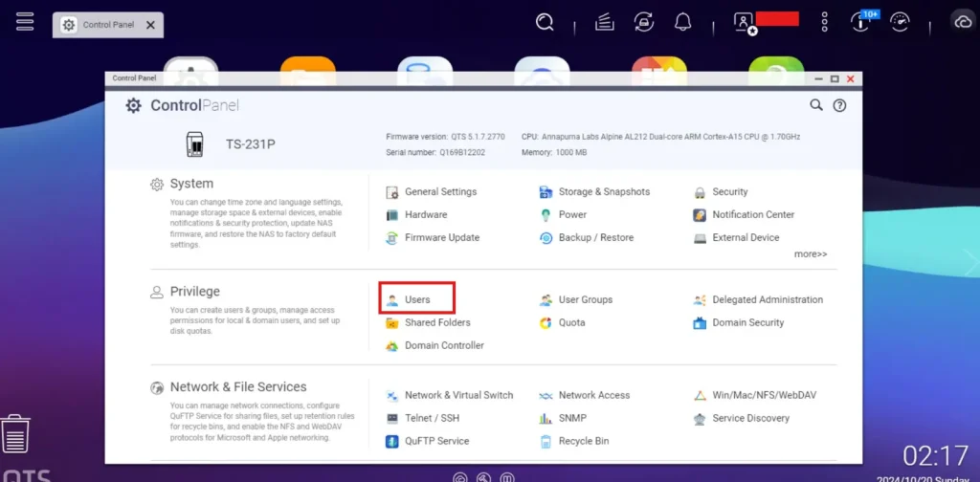Maximize the Control Panel window
This screenshot has width=980, height=482.
click(834, 78)
